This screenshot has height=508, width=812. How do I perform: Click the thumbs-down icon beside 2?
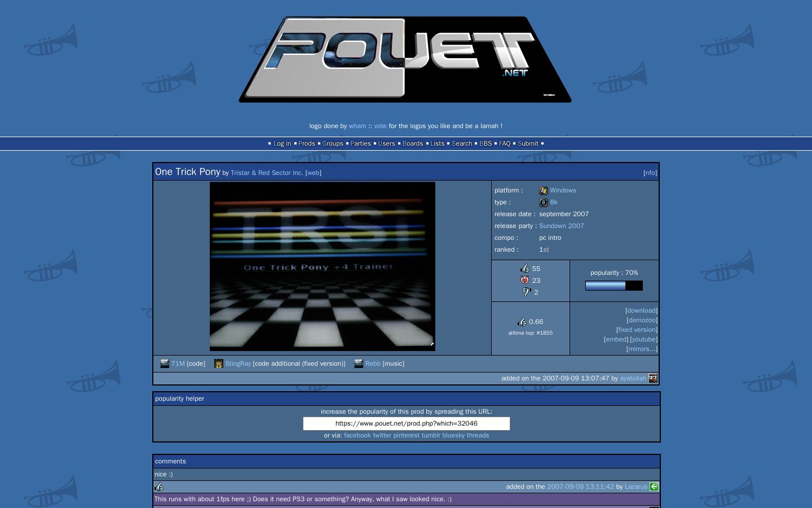click(526, 292)
